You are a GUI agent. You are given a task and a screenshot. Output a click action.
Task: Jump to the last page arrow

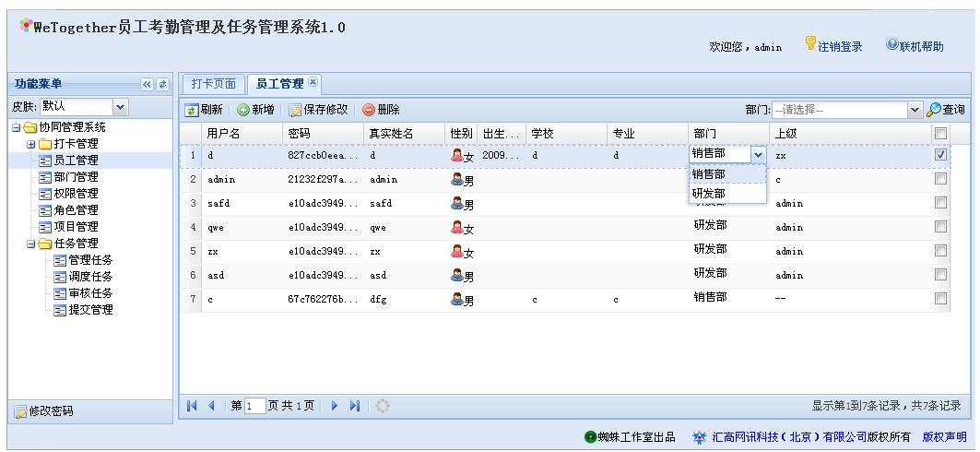(354, 406)
